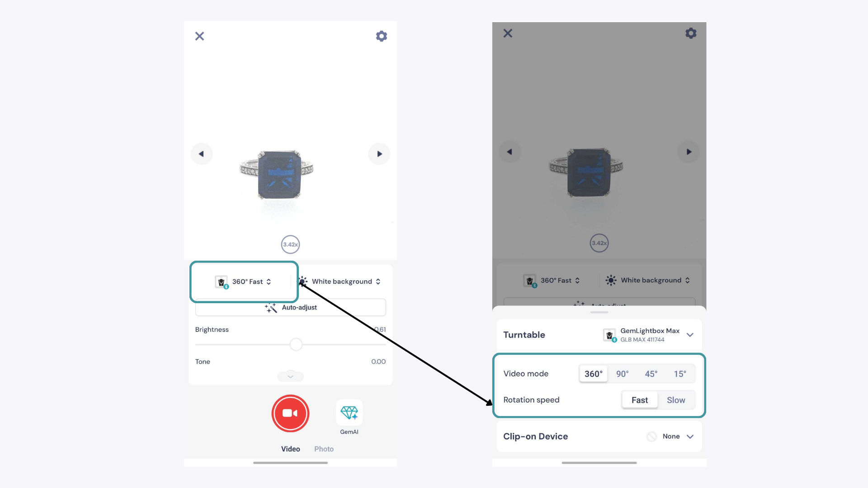This screenshot has width=868, height=488.
Task: Tap the 3.42x zoom badge, left screen
Action: point(290,244)
